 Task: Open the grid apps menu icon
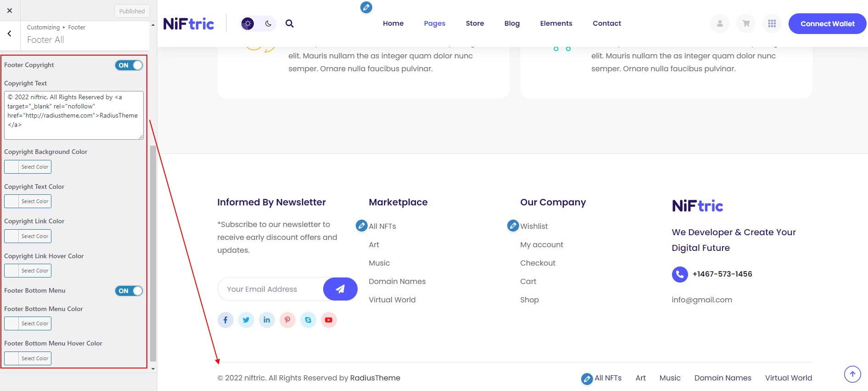pos(772,23)
